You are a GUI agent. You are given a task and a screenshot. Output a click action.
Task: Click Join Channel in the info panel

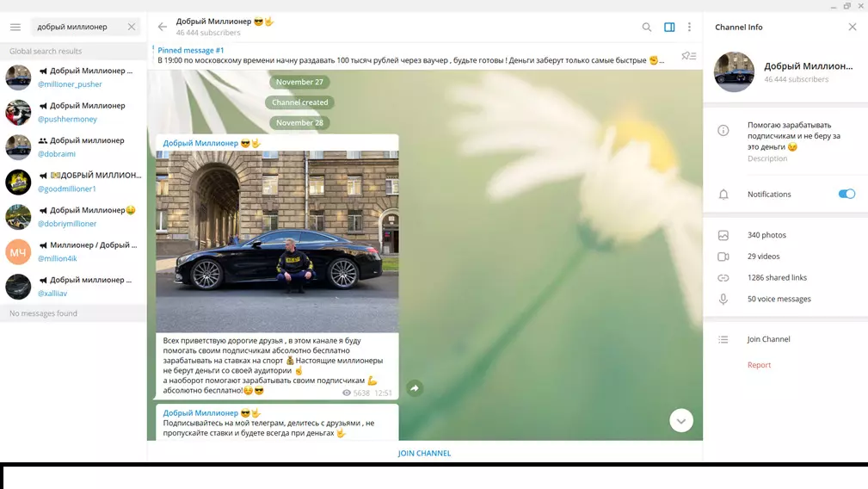click(x=768, y=339)
